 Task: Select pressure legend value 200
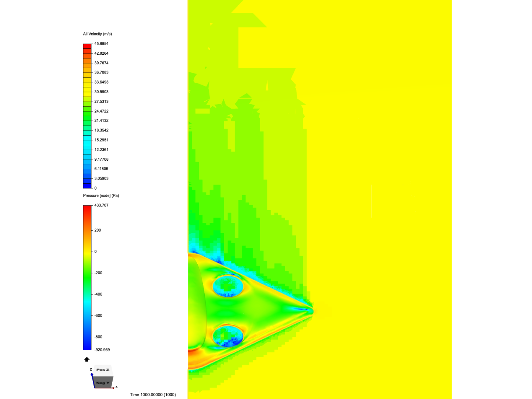coord(98,230)
